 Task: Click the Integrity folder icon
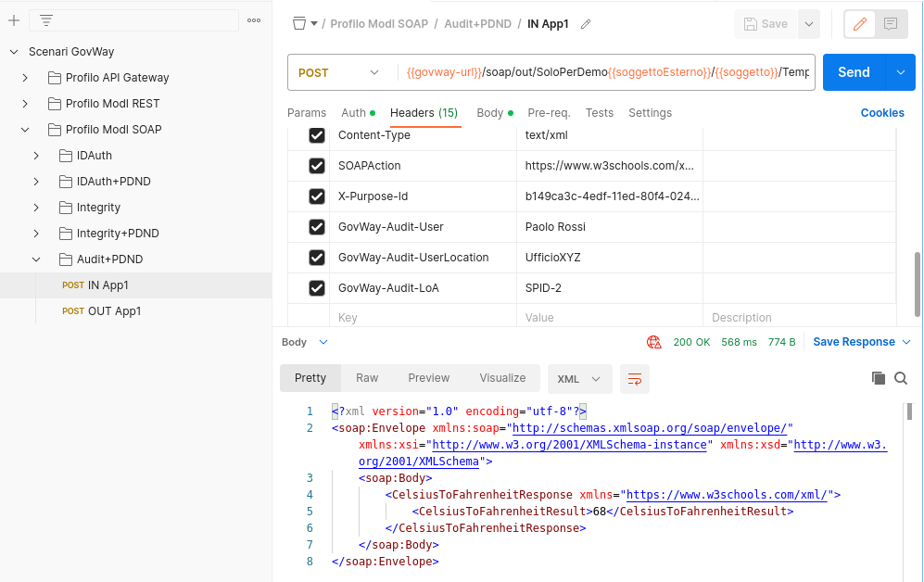(x=66, y=208)
